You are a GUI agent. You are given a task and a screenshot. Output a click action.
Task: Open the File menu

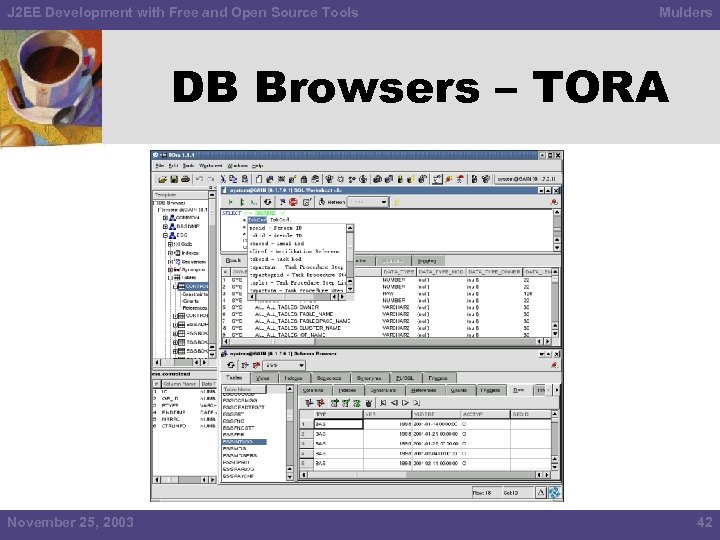click(159, 165)
